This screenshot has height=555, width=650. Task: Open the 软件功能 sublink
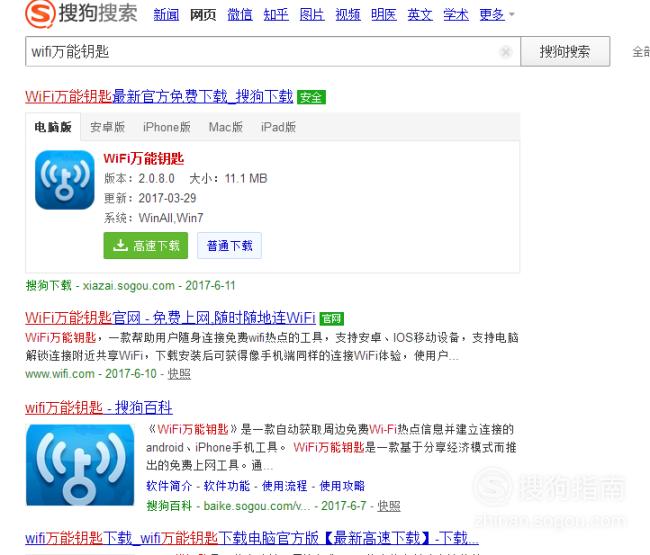[227, 486]
